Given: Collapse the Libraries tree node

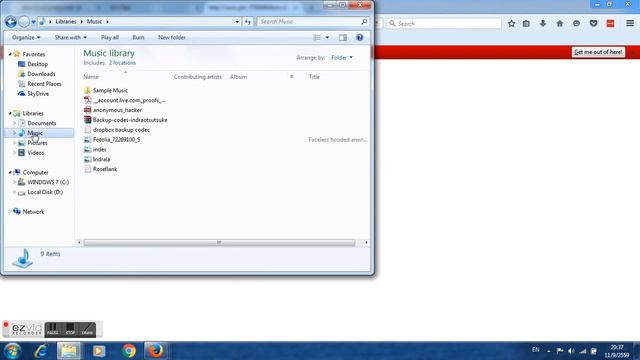Looking at the screenshot, I should click(x=10, y=113).
